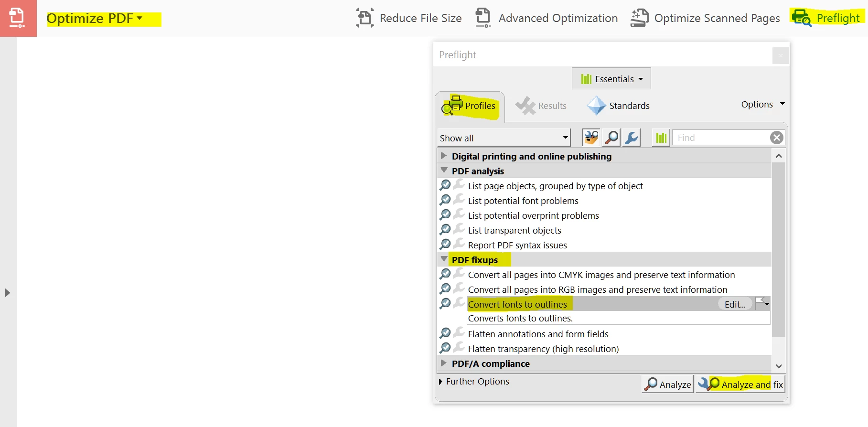Click magnifier icon of List potential font problems
Viewport: 868px width, 427px height.
click(445, 200)
